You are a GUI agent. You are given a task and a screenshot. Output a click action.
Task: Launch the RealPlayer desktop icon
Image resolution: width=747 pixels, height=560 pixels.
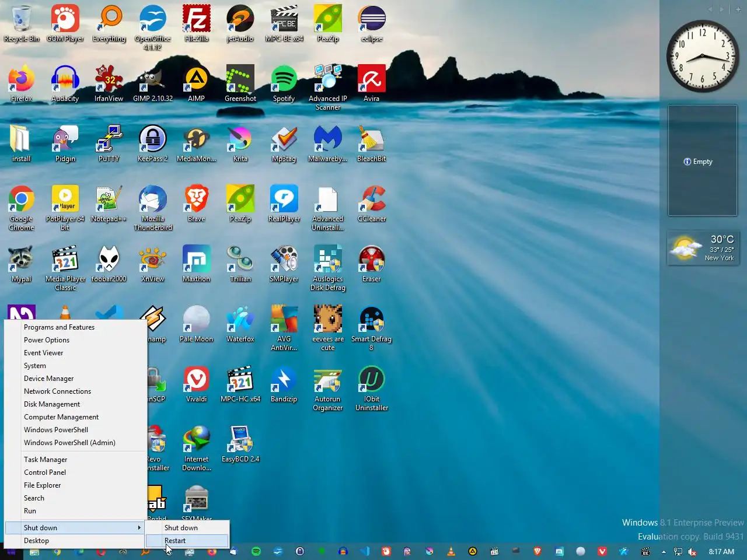[284, 204]
